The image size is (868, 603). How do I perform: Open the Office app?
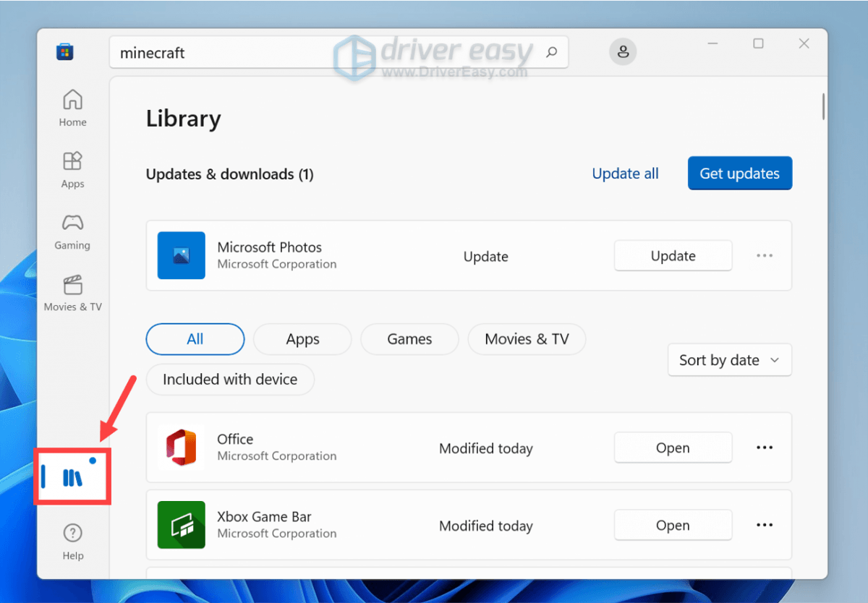673,448
